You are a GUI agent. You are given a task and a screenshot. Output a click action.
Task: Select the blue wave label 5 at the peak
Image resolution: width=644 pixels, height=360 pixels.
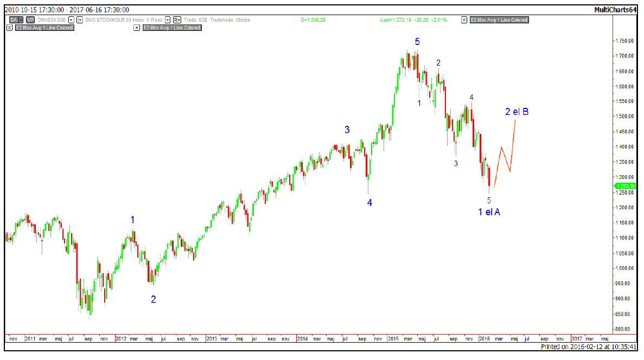[417, 41]
